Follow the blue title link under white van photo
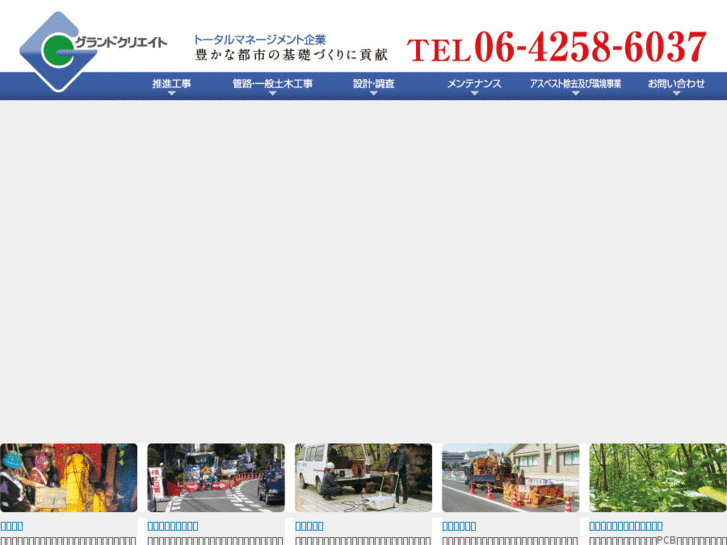The width and height of the screenshot is (727, 545). [309, 526]
